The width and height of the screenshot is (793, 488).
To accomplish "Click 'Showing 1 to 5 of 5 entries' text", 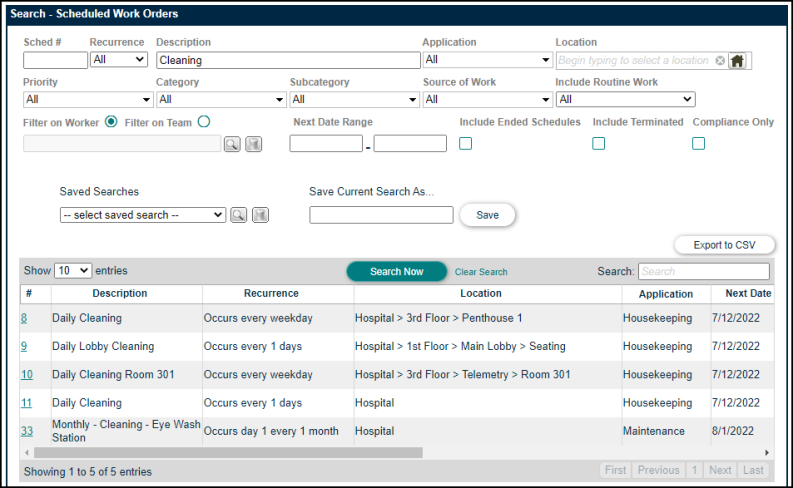I will [x=87, y=472].
